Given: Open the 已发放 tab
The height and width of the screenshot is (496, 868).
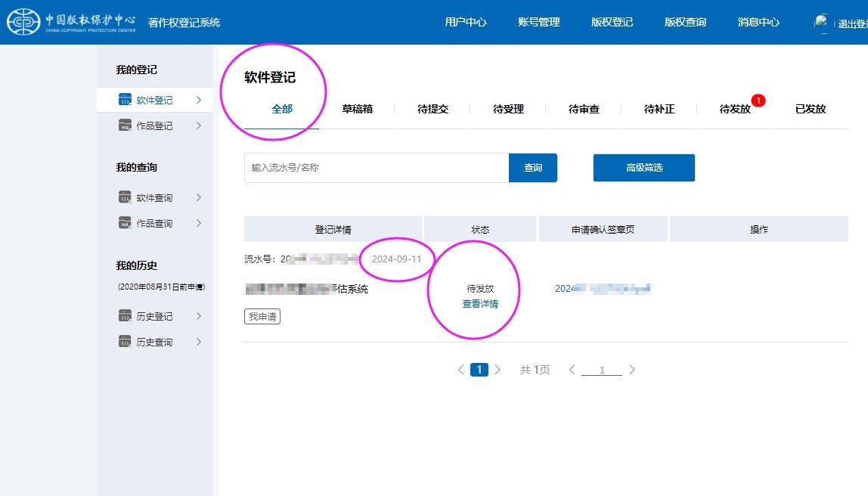Looking at the screenshot, I should [811, 108].
